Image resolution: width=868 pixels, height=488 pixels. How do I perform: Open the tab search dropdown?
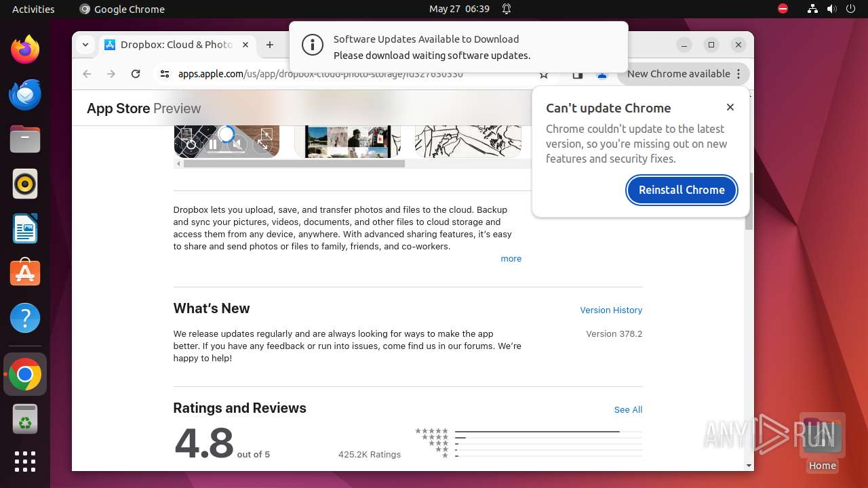point(85,45)
